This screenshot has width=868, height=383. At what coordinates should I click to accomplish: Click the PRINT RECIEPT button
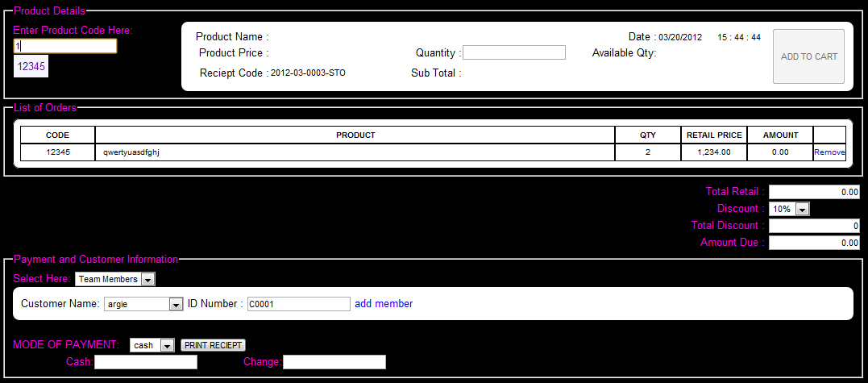click(x=213, y=345)
